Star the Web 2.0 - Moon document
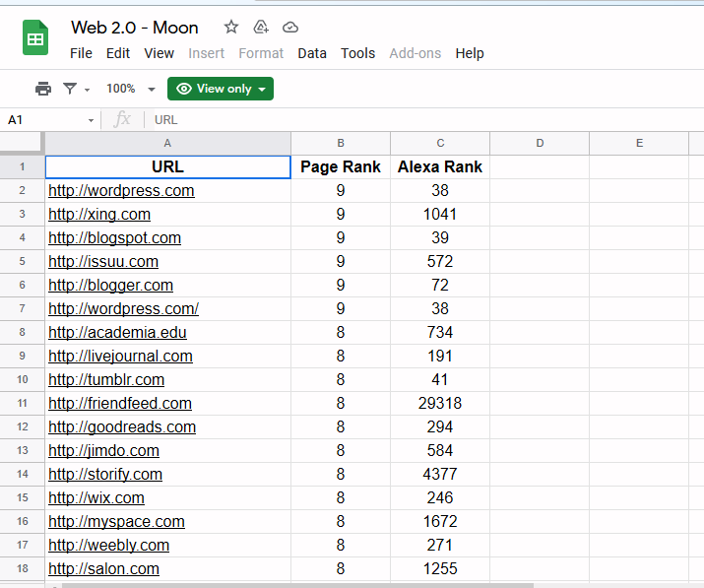This screenshot has height=588, width=704. [231, 28]
